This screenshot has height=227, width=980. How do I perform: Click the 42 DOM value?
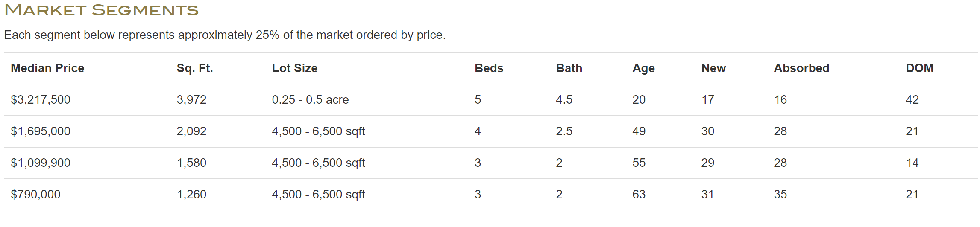[x=912, y=100]
